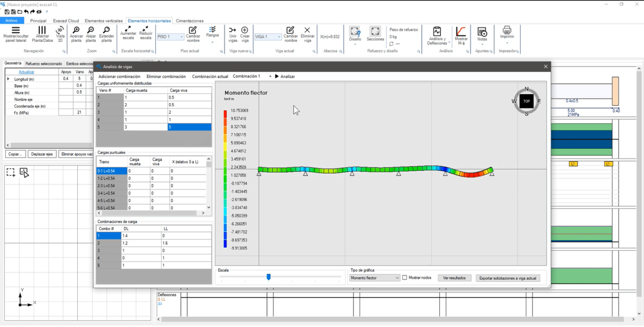Click the Crear viga icon
Screen dimensions: 644x327
[x=245, y=31]
